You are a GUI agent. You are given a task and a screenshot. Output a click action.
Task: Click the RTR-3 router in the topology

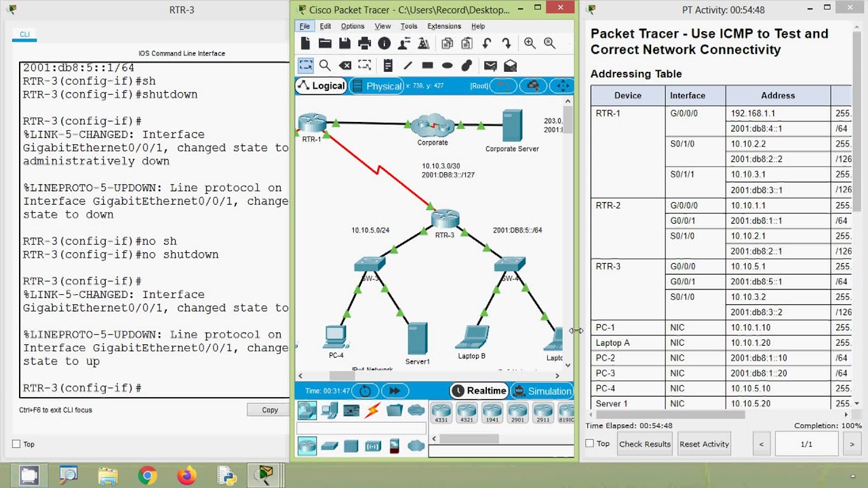pyautogui.click(x=445, y=220)
